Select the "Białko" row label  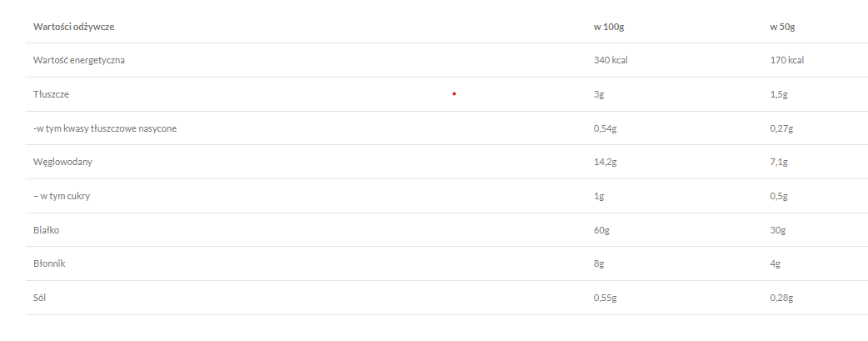pyautogui.click(x=47, y=229)
